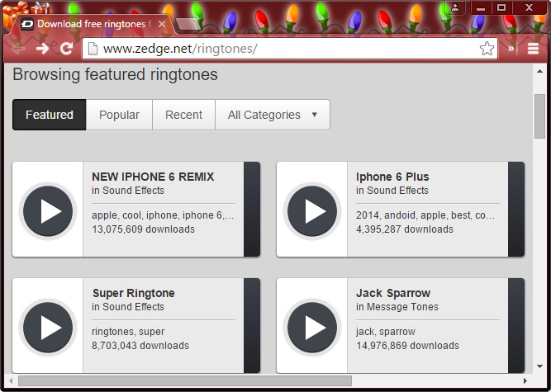Open the NEW IPHONE 6 REMIX title link
The image size is (551, 392).
153,177
